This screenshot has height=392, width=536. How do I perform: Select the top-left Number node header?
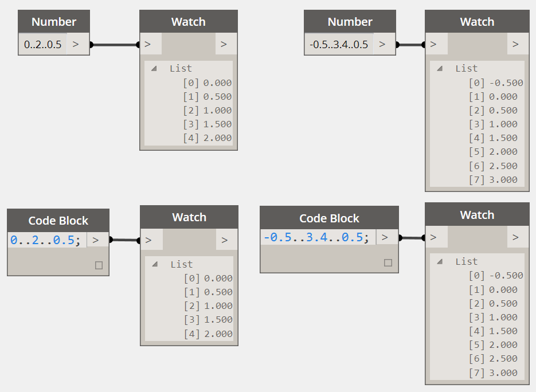click(x=54, y=22)
